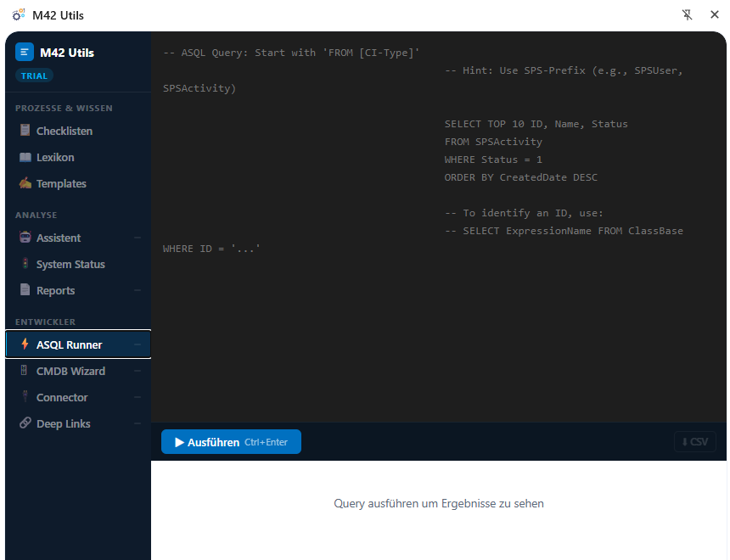The height and width of the screenshot is (560, 730).
Task: Click the 'SELECT TOP 10 ID, Name, Status' line
Action: tap(536, 124)
